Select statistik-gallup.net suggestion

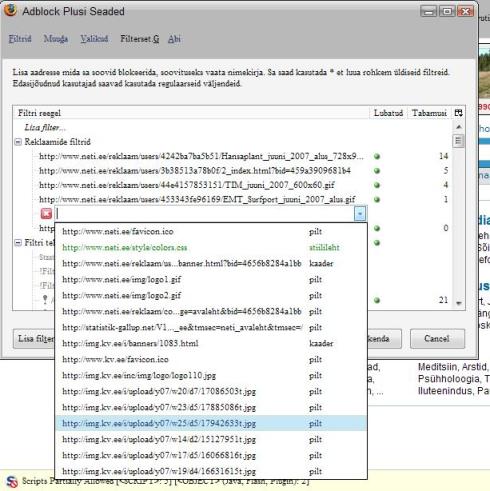pos(211,328)
